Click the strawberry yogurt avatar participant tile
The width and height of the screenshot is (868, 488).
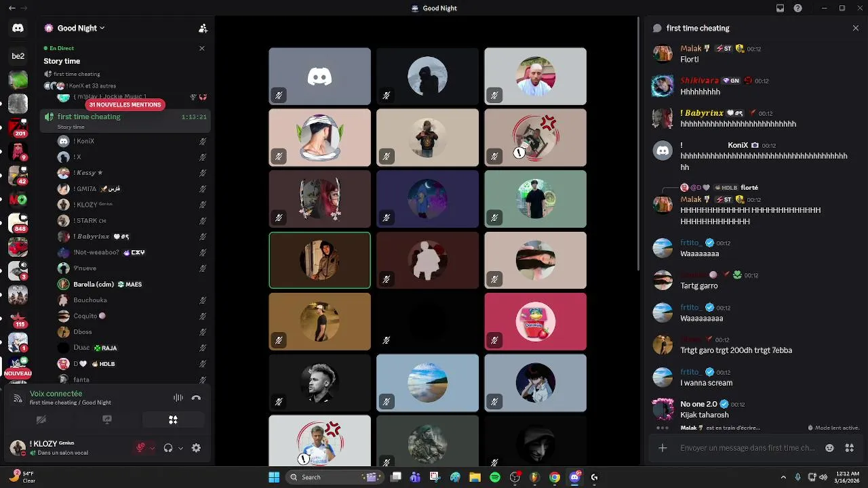pos(535,322)
